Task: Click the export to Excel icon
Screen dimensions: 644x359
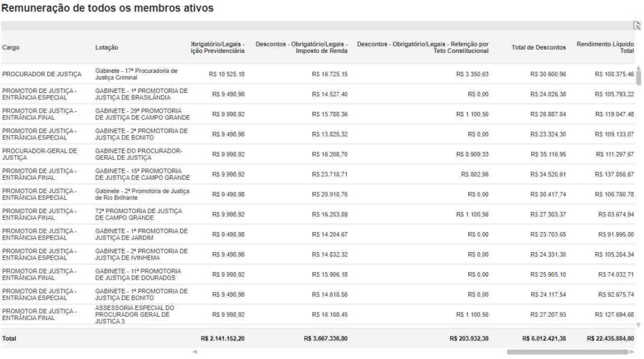Action: point(636,26)
